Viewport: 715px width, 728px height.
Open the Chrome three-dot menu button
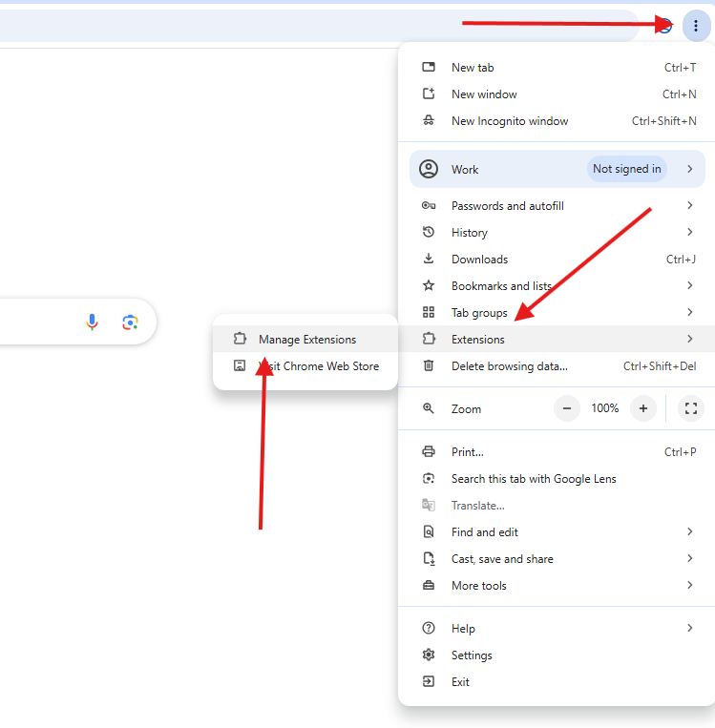(x=696, y=26)
